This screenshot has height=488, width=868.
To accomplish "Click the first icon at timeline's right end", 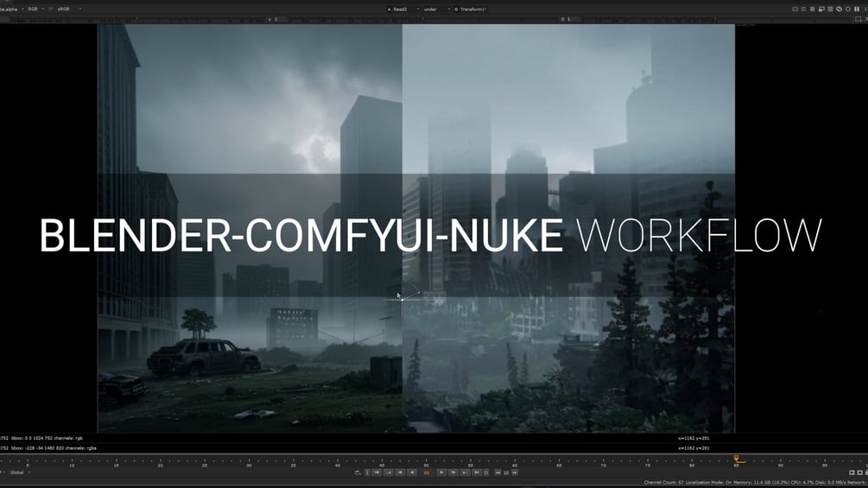I will point(852,472).
